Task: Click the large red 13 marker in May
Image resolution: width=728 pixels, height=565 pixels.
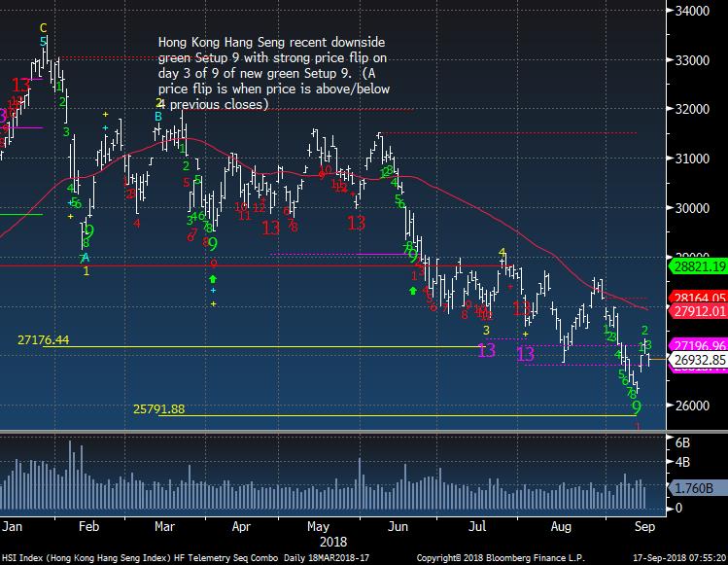Action: point(356,224)
